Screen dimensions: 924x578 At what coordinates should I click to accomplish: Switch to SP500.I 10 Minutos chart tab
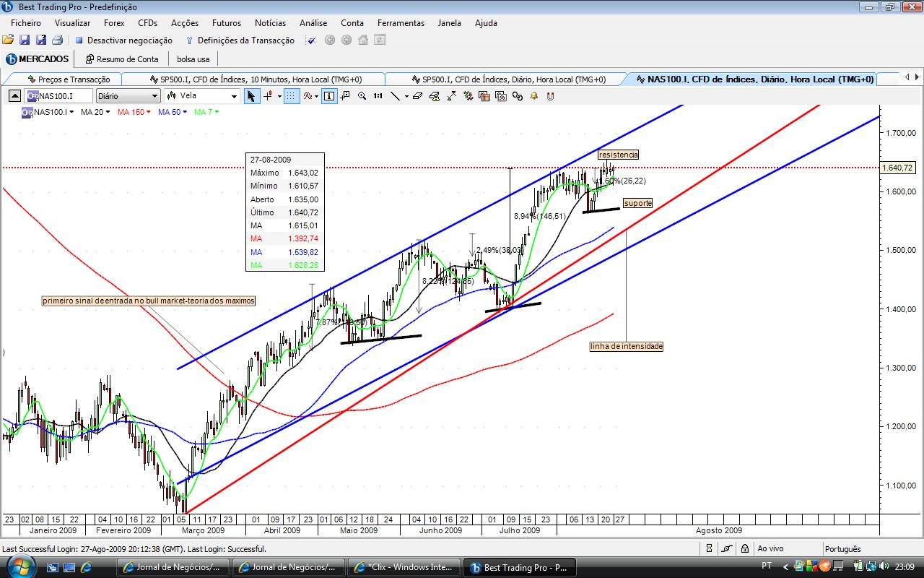[x=254, y=79]
